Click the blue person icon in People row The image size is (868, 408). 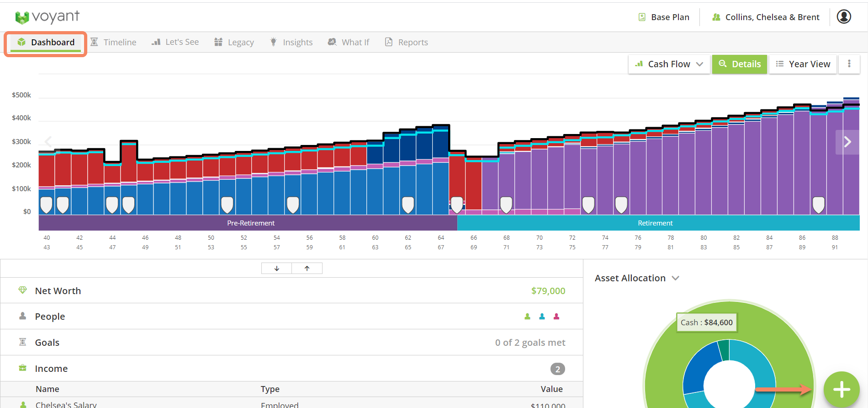pos(542,317)
